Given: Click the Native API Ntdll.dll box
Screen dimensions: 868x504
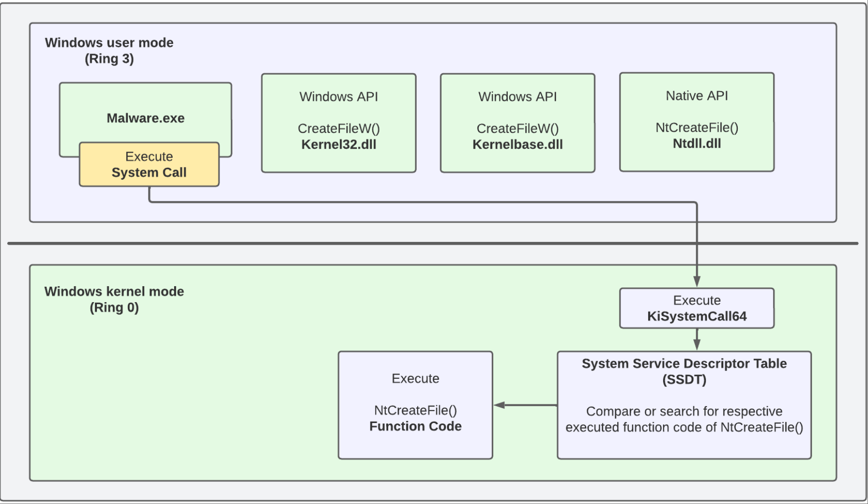Looking at the screenshot, I should click(696, 122).
